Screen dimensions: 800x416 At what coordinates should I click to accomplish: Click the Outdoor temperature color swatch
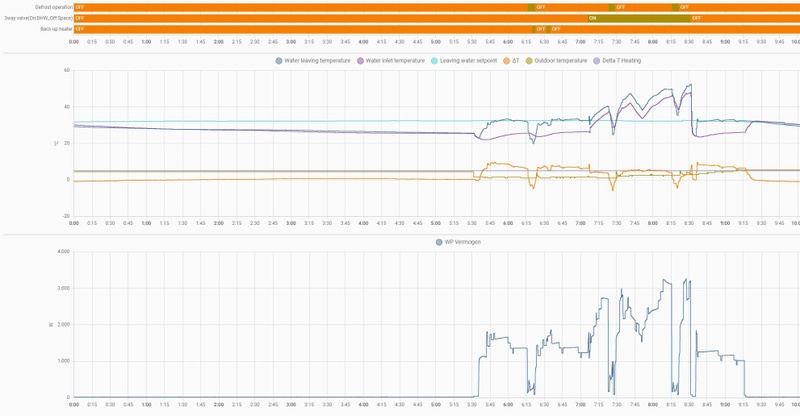[x=529, y=61]
